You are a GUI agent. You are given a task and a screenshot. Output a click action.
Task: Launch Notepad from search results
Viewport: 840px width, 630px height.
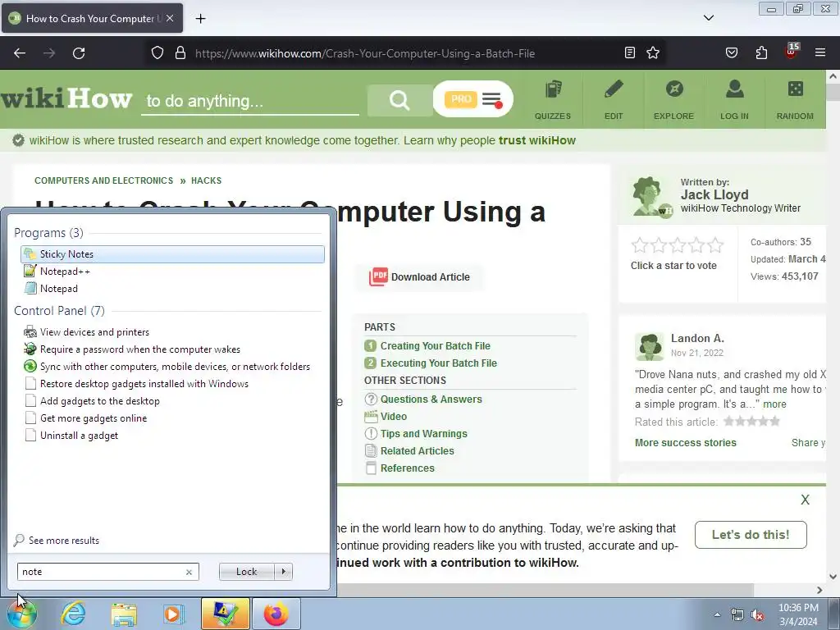(172, 288)
